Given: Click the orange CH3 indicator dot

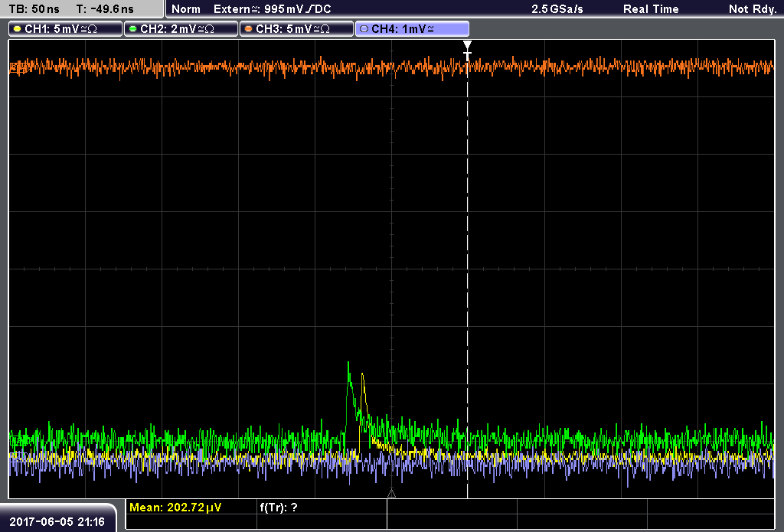Looking at the screenshot, I should click(249, 29).
